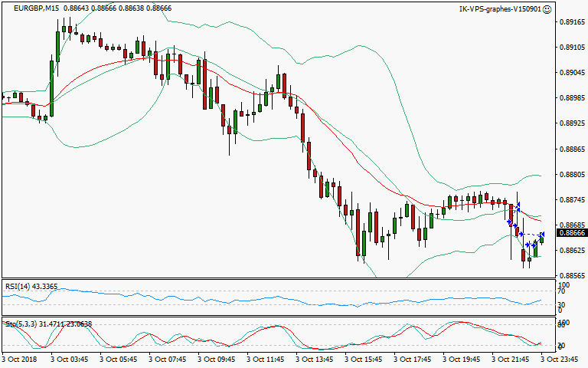
Task: Click the rightmost blue trade arrow marker
Action: (x=541, y=234)
